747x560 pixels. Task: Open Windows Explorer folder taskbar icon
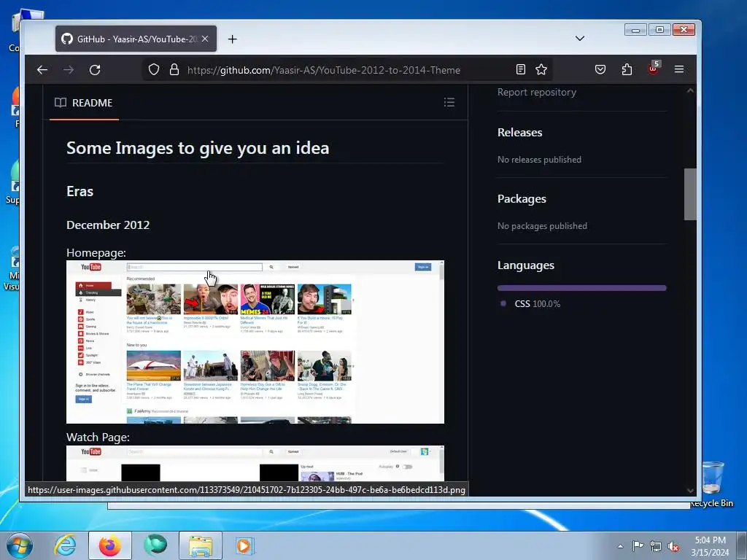pos(201,545)
